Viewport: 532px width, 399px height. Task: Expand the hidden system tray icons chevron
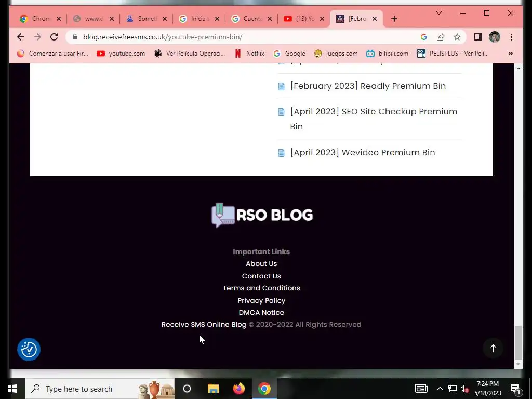coord(440,389)
